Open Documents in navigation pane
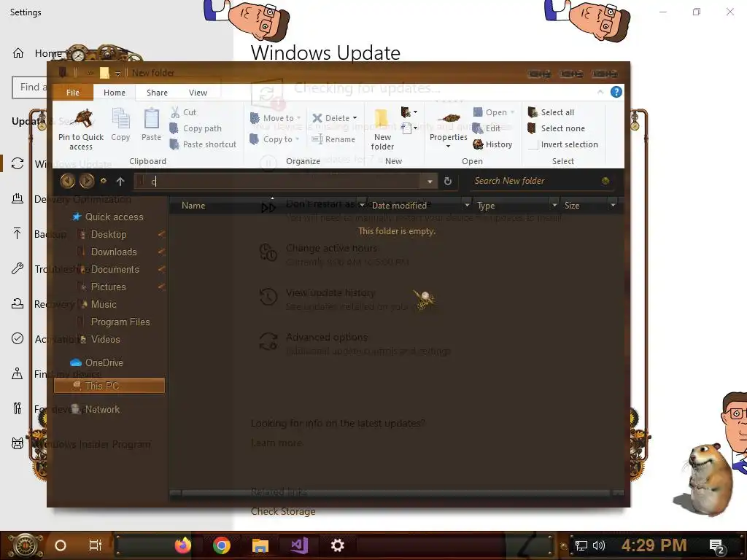Image resolution: width=747 pixels, height=560 pixels. click(x=115, y=270)
